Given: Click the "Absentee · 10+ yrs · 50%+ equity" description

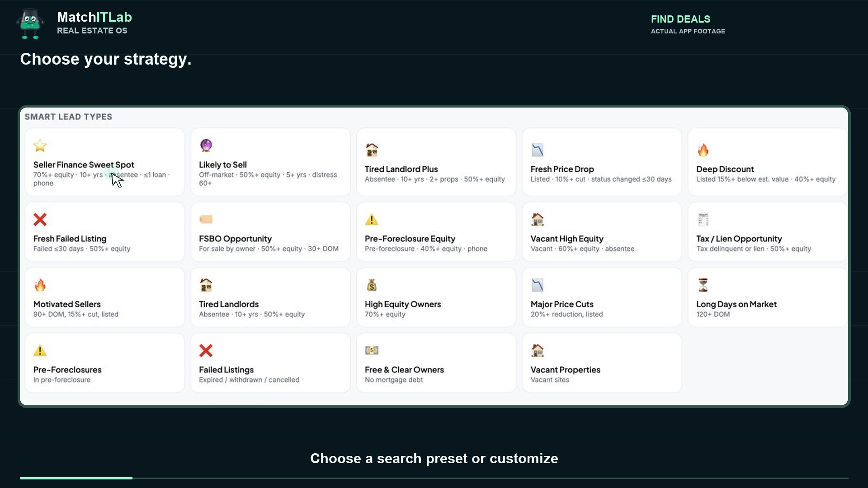Looking at the screenshot, I should (x=252, y=314).
